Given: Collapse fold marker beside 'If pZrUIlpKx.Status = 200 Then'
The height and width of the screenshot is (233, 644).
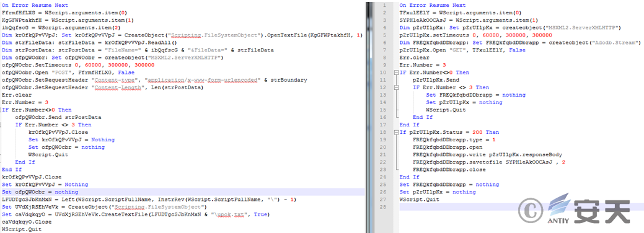Looking at the screenshot, I should [x=396, y=133].
